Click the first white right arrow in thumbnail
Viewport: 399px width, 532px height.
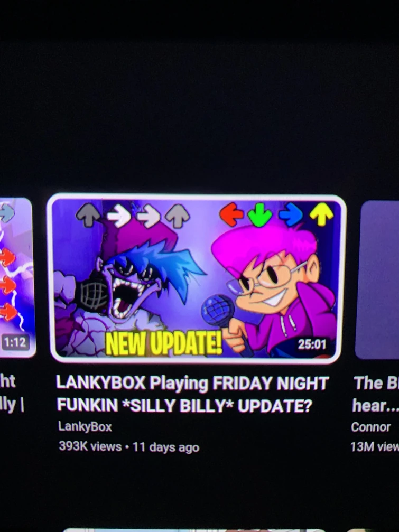119,216
